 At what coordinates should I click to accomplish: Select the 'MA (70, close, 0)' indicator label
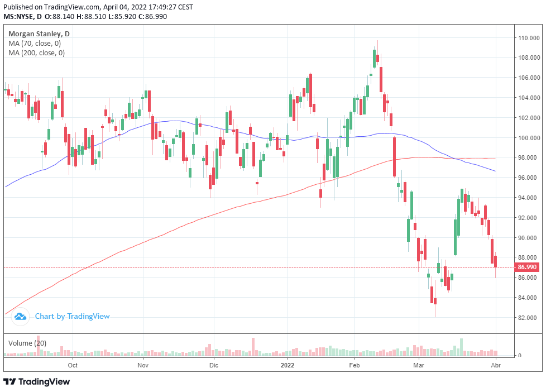pyautogui.click(x=35, y=44)
